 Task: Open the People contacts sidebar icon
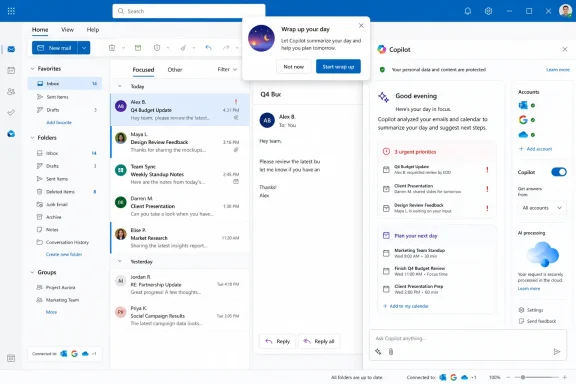[x=11, y=91]
